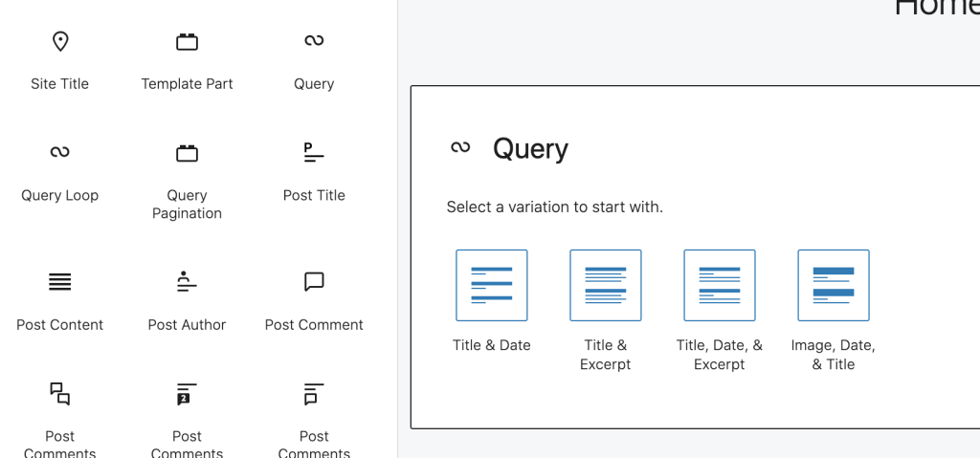
Task: Insert the Query Loop block
Action: coord(59,170)
